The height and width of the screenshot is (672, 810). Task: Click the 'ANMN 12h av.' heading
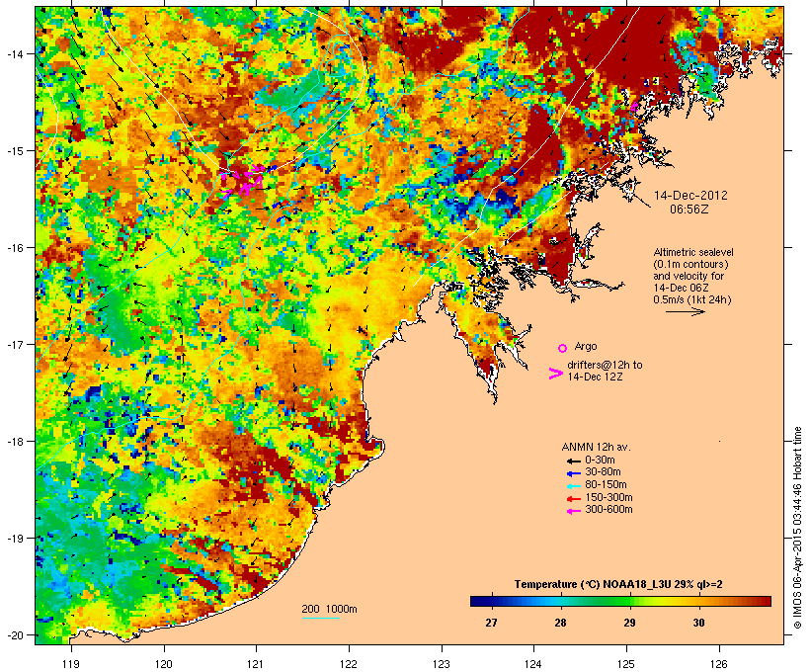click(x=596, y=447)
